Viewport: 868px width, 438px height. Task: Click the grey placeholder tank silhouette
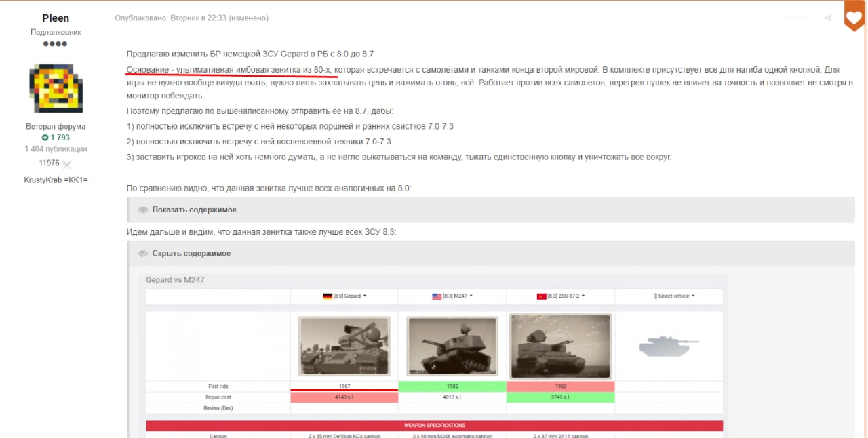pos(669,346)
